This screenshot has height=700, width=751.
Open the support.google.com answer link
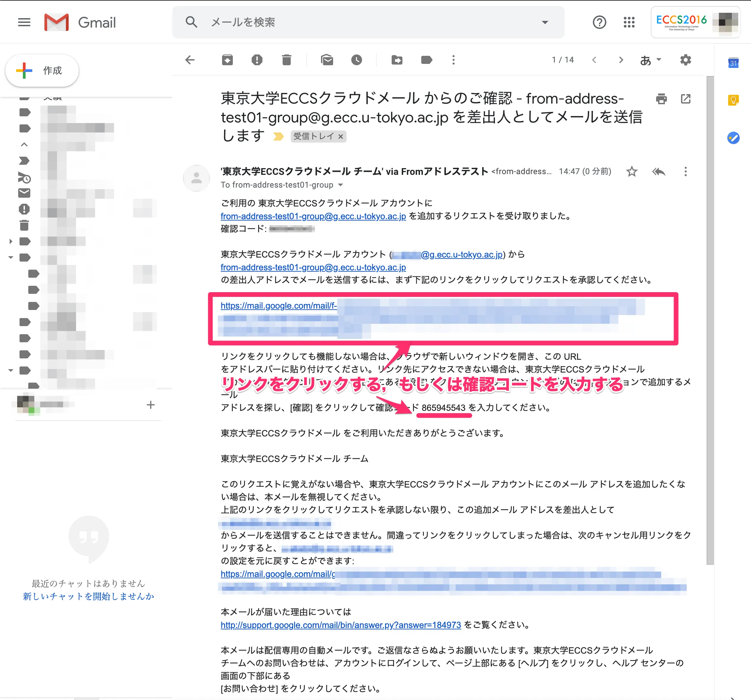click(341, 625)
